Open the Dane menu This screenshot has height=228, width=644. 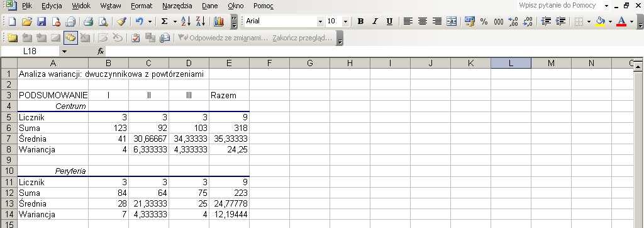210,6
